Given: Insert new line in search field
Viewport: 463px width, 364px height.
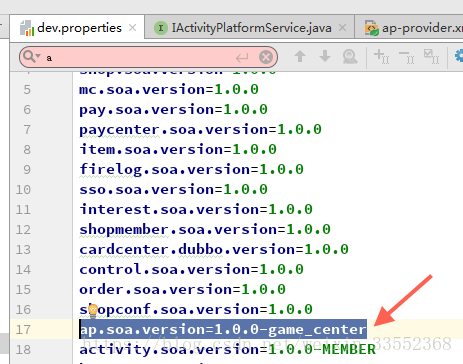Looking at the screenshot, I should click(x=242, y=58).
